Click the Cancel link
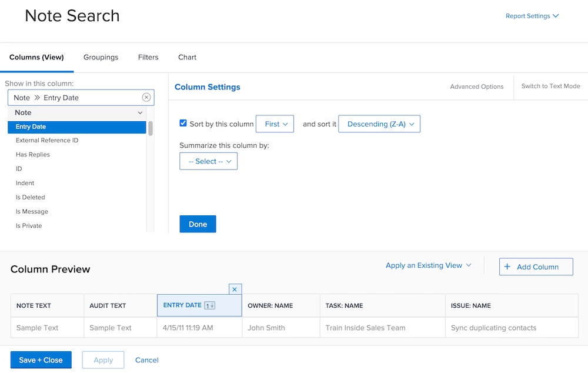Viewport: 588px width, 373px height. 146,360
